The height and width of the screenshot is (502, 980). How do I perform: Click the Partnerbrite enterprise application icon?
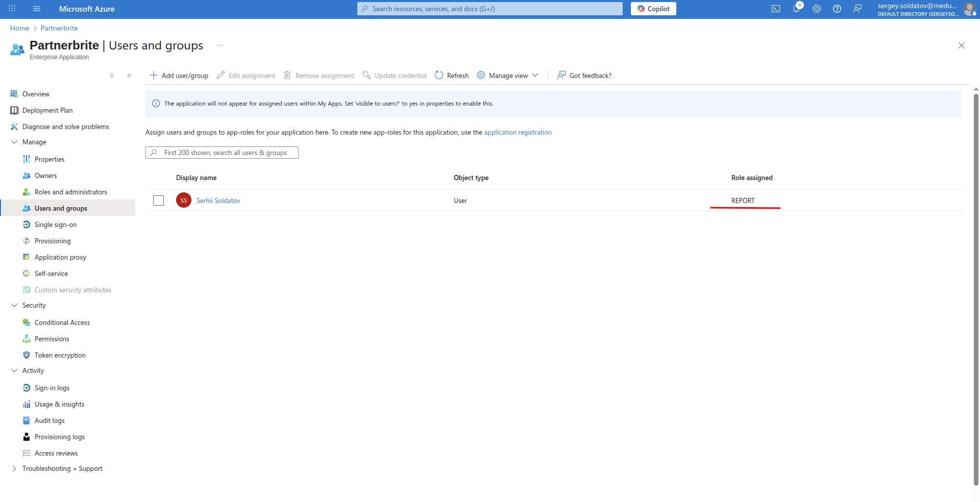click(x=17, y=49)
